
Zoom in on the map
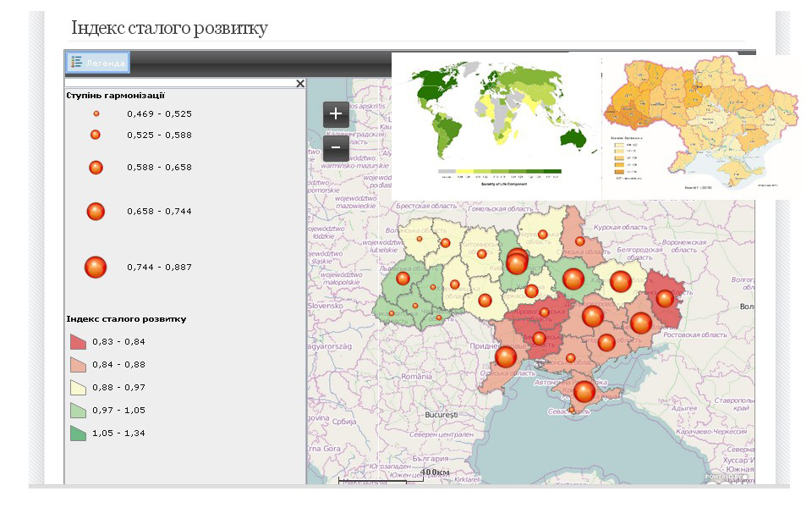click(336, 113)
